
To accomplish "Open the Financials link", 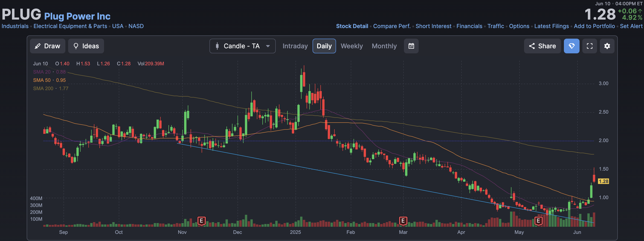I will [469, 26].
